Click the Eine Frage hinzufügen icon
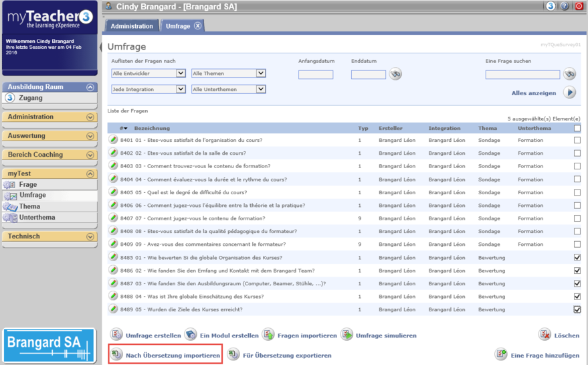The width and height of the screenshot is (588, 365). [501, 355]
